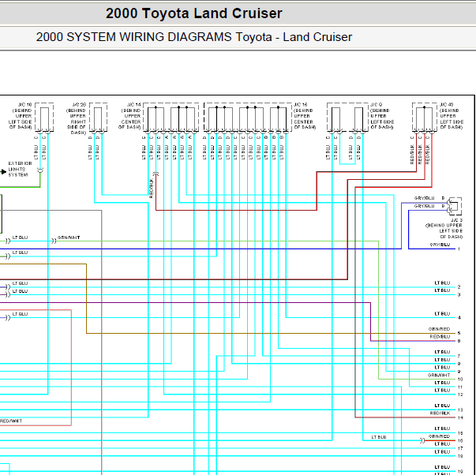Click the J/C 14 behind upper center label

(x=129, y=116)
